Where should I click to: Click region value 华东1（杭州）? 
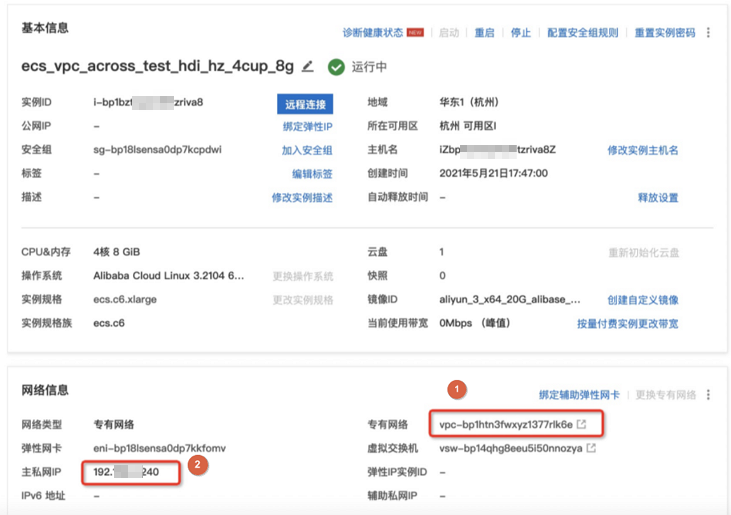(469, 102)
